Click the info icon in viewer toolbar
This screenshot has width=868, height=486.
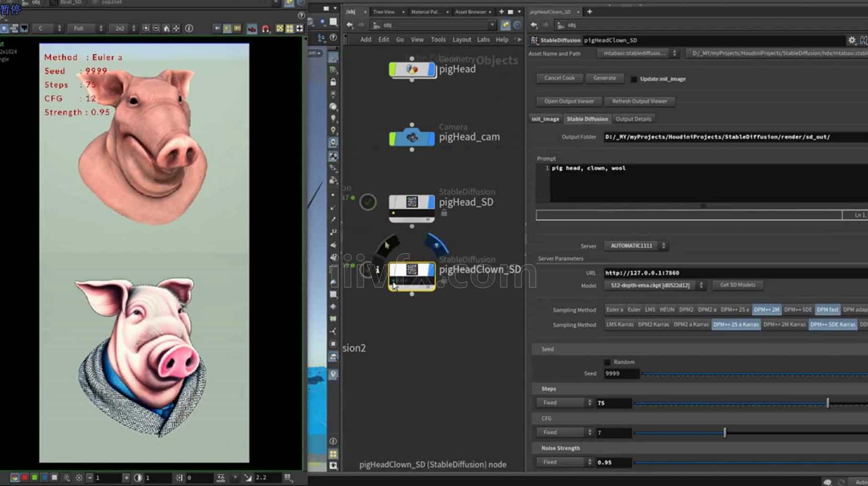(x=189, y=29)
